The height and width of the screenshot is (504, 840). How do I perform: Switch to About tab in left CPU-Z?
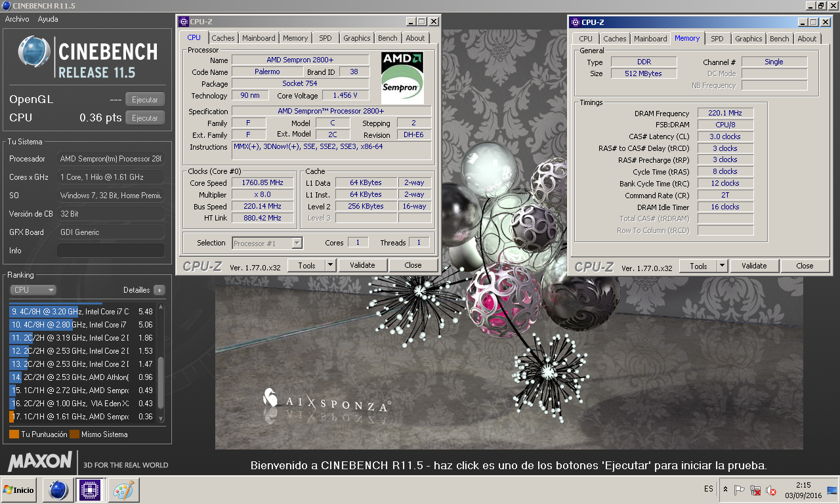pos(415,38)
